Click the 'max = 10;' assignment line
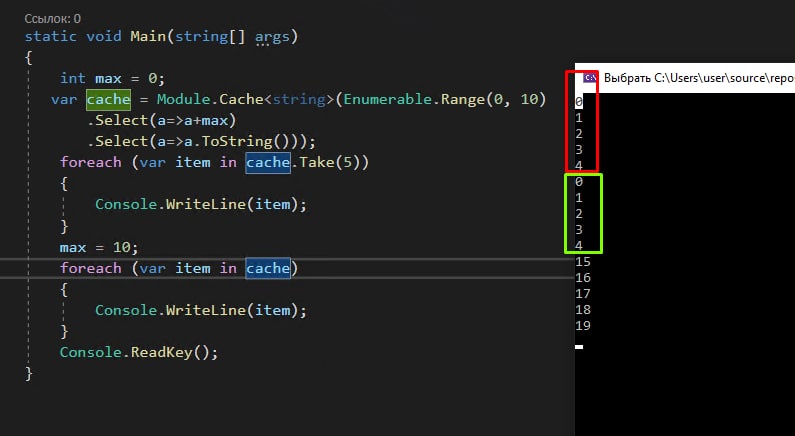 [99, 247]
